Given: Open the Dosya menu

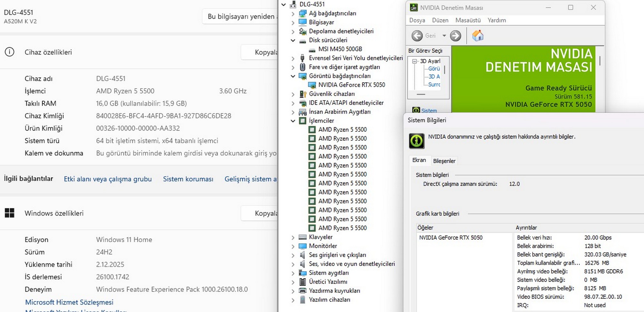Looking at the screenshot, I should 417,20.
